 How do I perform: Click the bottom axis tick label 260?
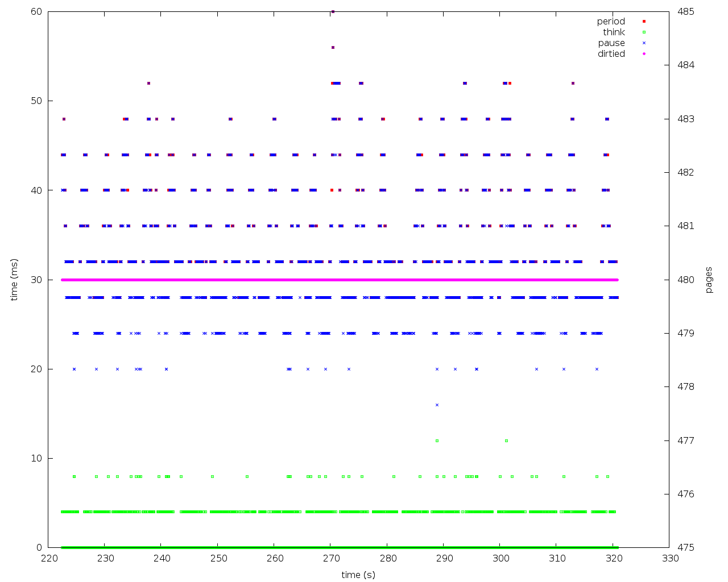coord(274,558)
